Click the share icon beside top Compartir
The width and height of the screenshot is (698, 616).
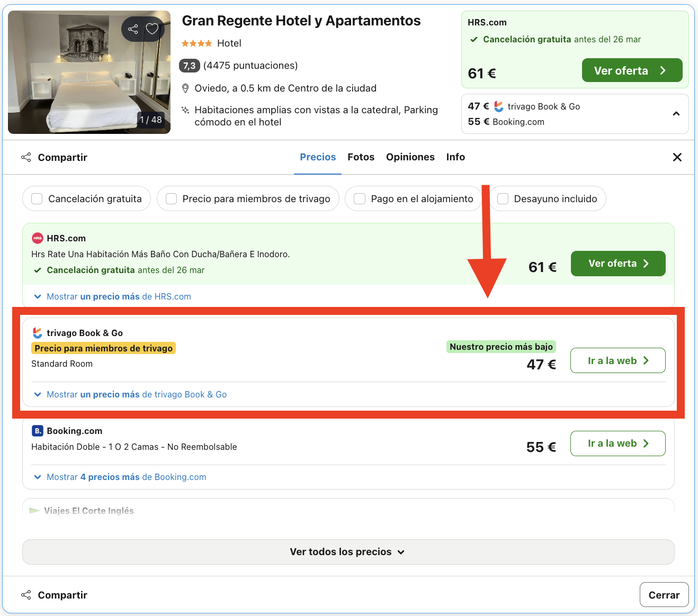(26, 157)
